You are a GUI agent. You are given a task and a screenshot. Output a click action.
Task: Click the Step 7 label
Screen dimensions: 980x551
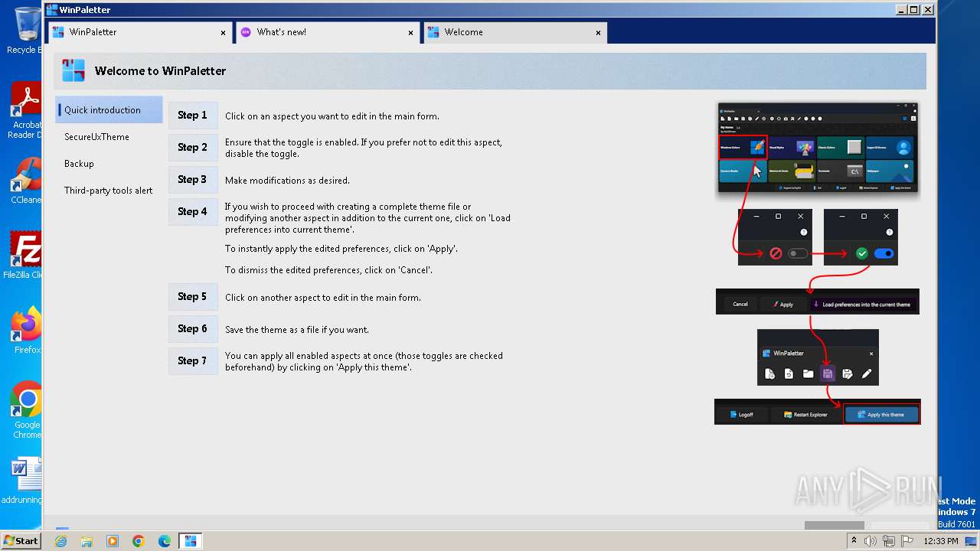193,361
